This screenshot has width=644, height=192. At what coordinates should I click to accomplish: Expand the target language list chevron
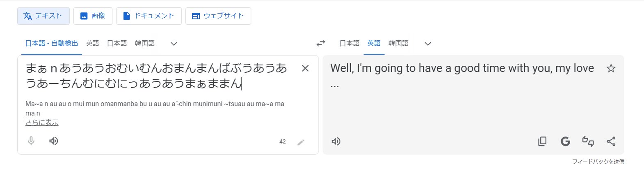point(428,44)
